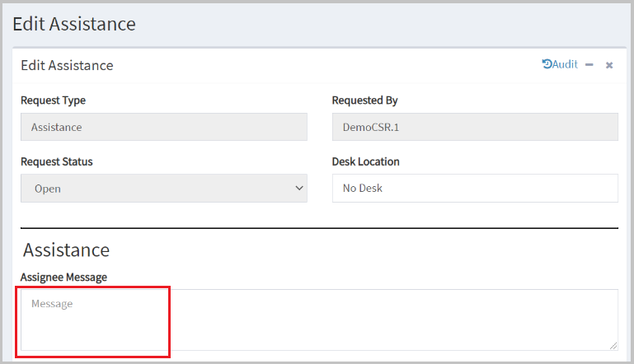This screenshot has width=634, height=364.
Task: Click the Requested By label
Action: pos(364,100)
